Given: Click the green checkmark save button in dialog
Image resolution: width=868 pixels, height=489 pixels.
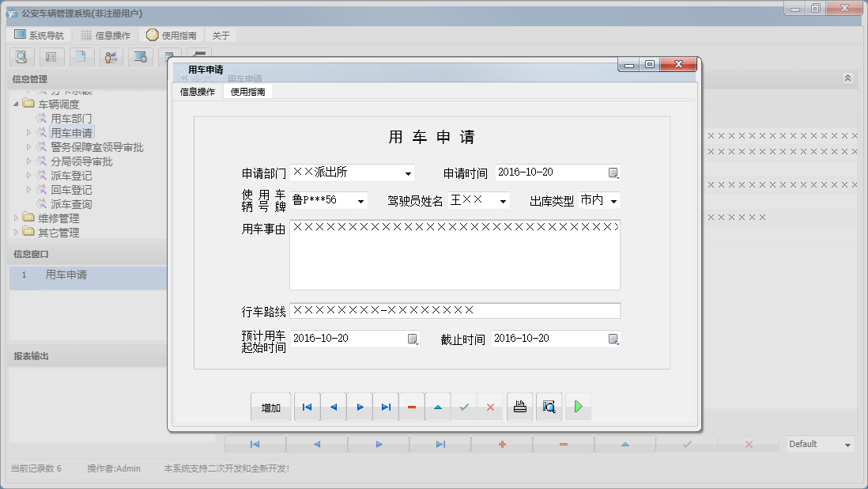Looking at the screenshot, I should 464,407.
